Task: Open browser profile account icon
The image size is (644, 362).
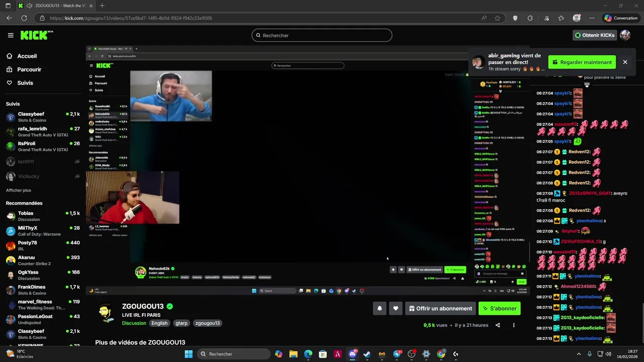Action: point(577,18)
